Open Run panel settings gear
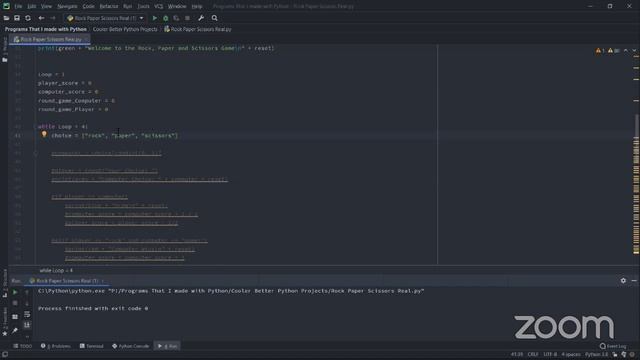 pyautogui.click(x=623, y=281)
